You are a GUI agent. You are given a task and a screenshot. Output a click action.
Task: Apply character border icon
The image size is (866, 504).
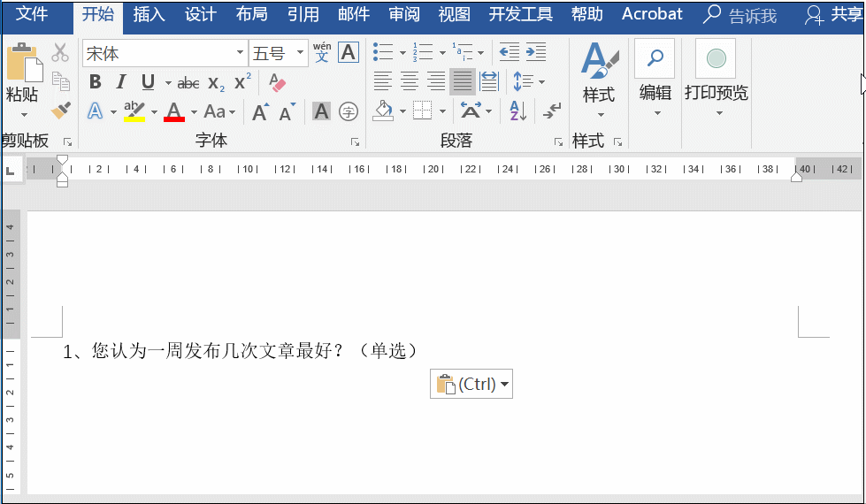pos(348,52)
